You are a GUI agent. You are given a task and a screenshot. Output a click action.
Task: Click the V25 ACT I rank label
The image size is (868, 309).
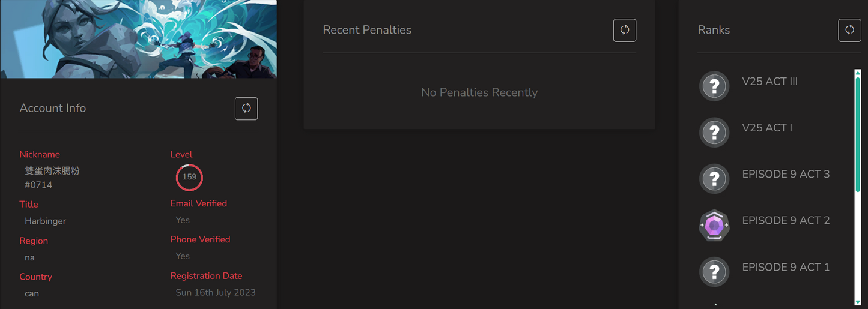coord(767,128)
